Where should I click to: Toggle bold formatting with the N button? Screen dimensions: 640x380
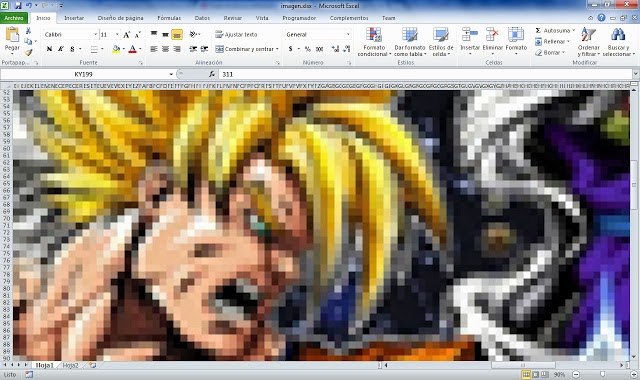tap(49, 49)
